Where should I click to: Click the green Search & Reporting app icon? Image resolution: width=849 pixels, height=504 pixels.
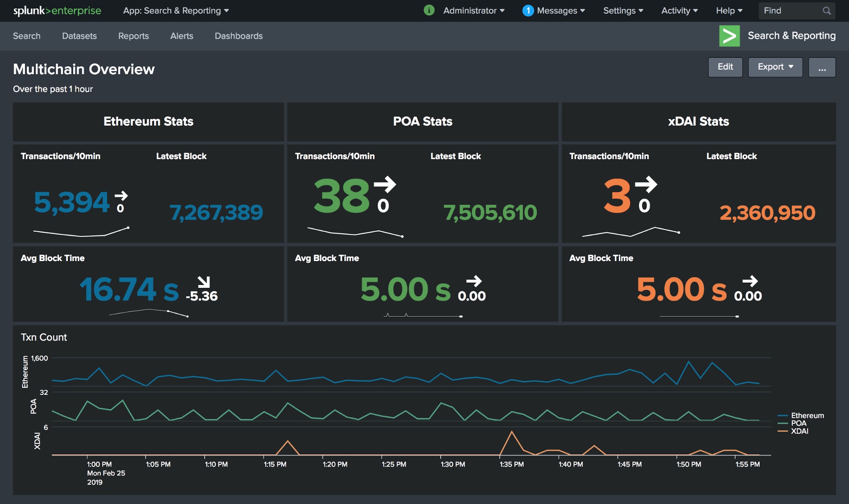[x=729, y=36]
